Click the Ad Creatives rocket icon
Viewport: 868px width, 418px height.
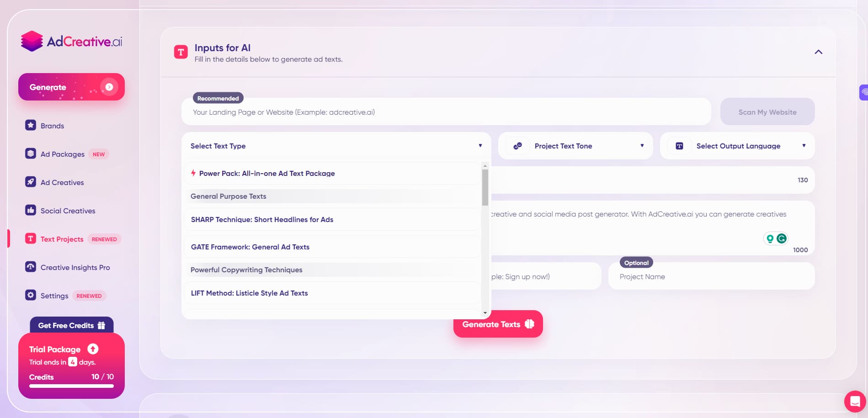30,182
